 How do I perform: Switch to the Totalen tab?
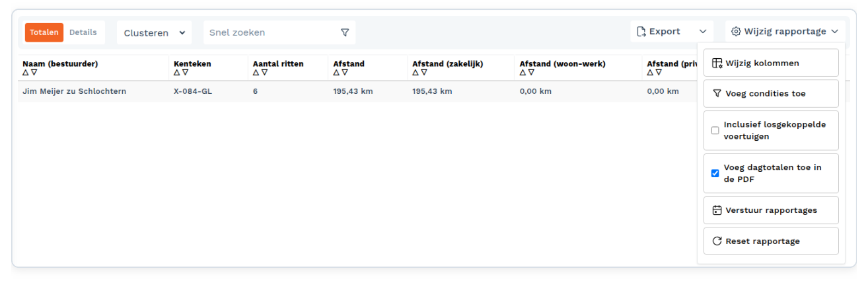click(44, 32)
